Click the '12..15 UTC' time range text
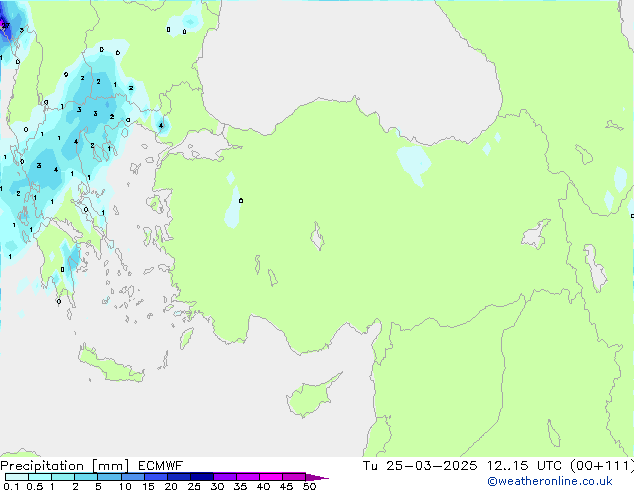634x490 pixels. [x=524, y=466]
